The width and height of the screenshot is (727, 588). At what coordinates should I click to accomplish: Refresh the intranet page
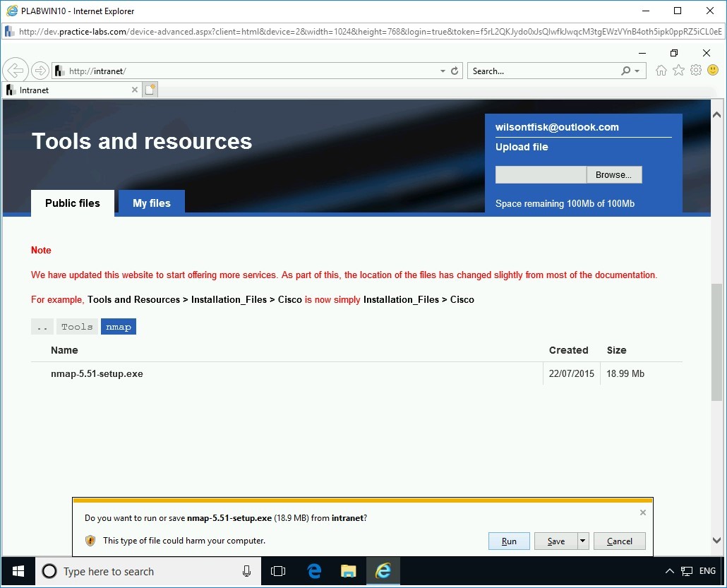pos(454,71)
